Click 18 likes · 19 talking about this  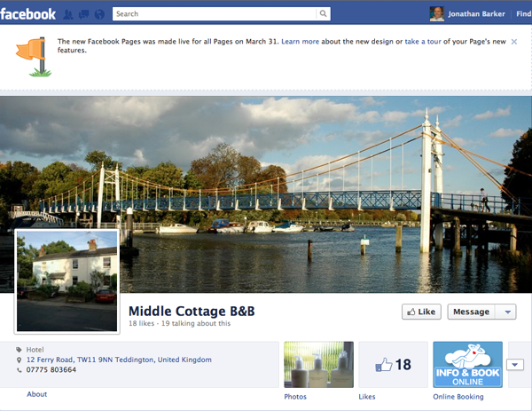[179, 323]
